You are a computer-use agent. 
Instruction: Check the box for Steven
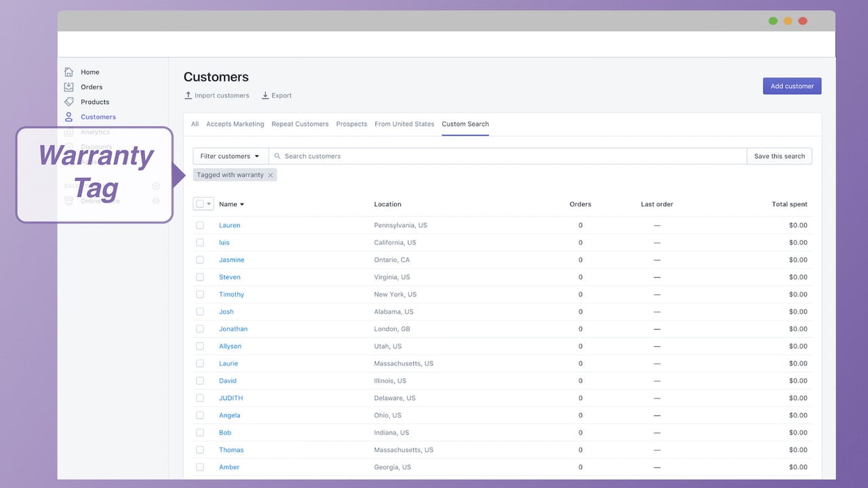(200, 277)
